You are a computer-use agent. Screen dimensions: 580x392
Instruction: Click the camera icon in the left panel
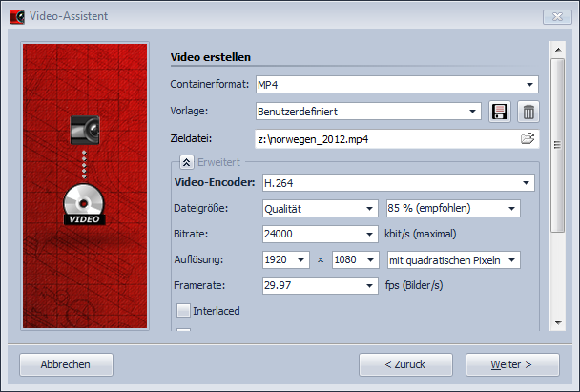coord(86,130)
